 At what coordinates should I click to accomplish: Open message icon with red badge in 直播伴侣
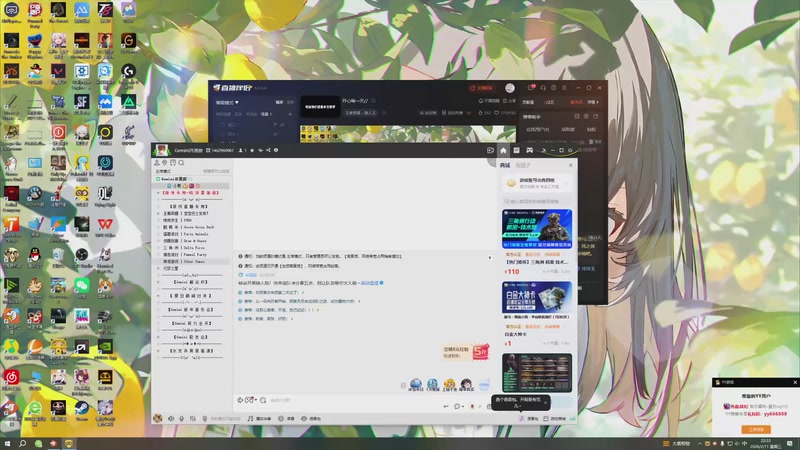(532, 88)
